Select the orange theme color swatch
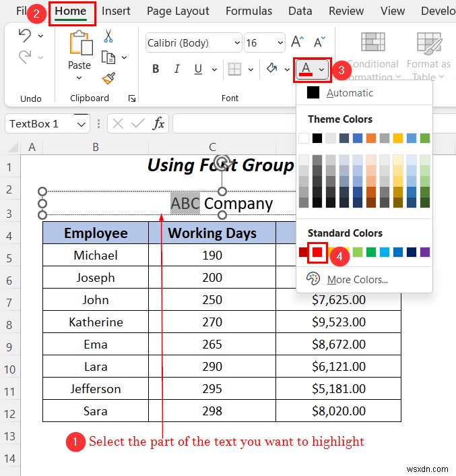The image size is (456, 476). [x=371, y=138]
